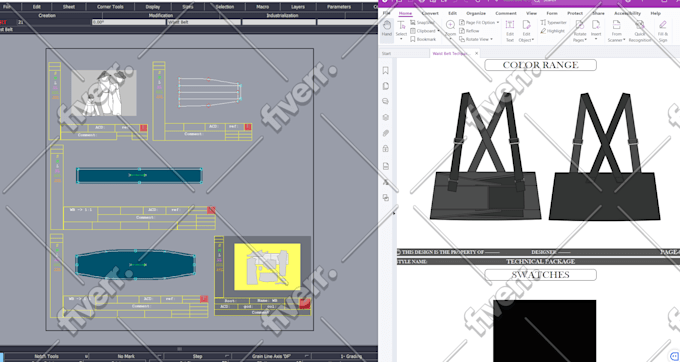Image resolution: width=680 pixels, height=362 pixels.
Task: Open the pages thumbnail panel in sidebar
Action: point(386,86)
